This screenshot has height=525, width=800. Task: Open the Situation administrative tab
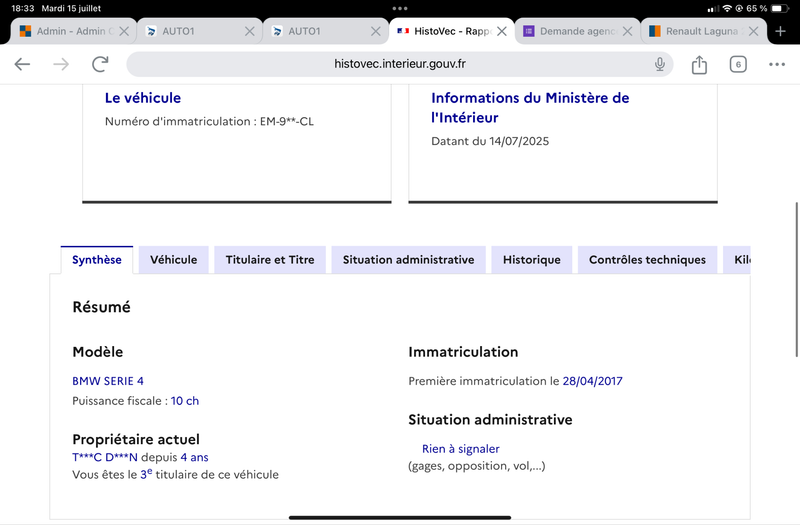click(x=408, y=260)
